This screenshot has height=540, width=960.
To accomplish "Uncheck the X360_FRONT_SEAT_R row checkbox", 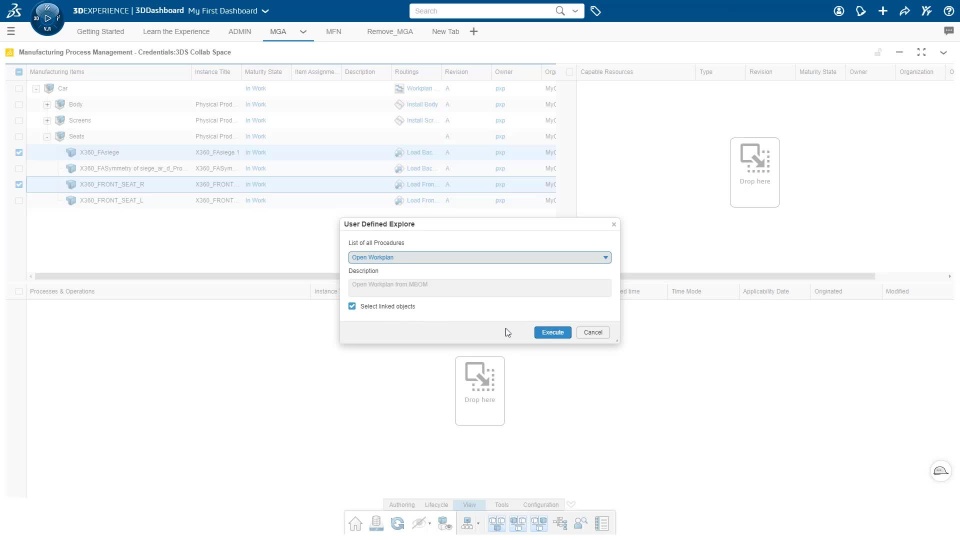I will click(x=19, y=184).
